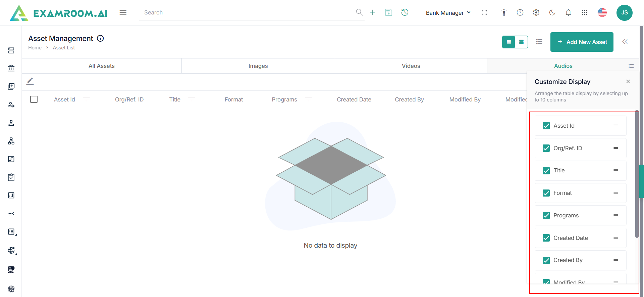
Task: Enter fullscreen mode via the header icon
Action: [x=484, y=12]
